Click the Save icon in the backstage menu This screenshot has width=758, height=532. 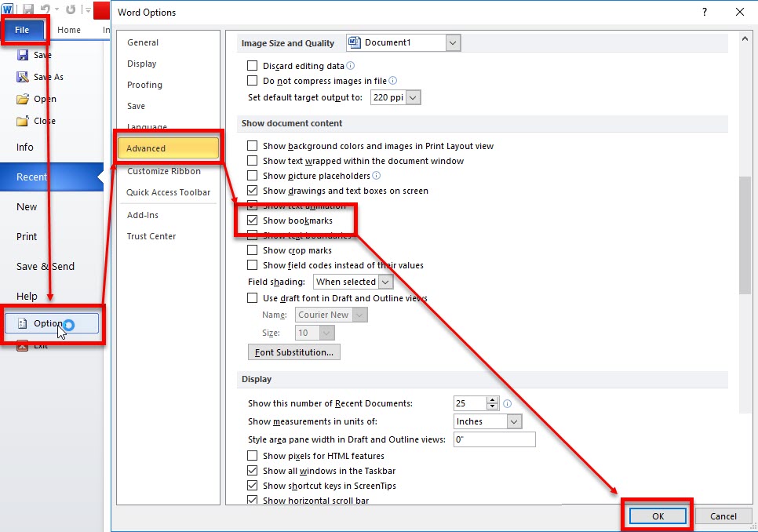coord(23,55)
